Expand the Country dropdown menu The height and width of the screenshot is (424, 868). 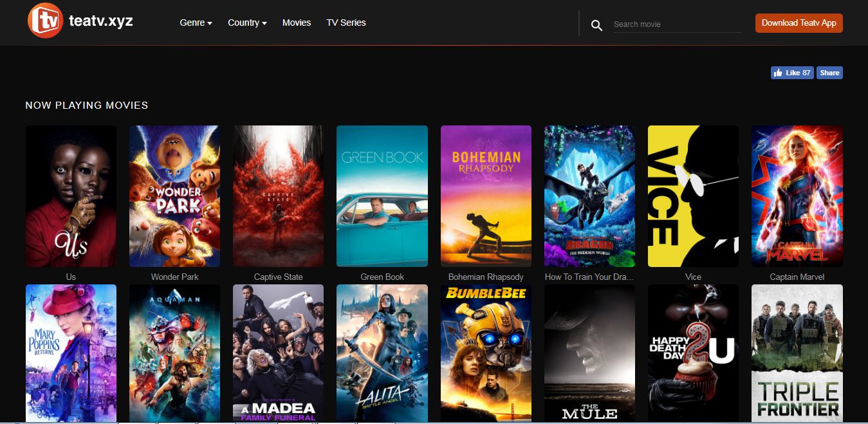[247, 23]
